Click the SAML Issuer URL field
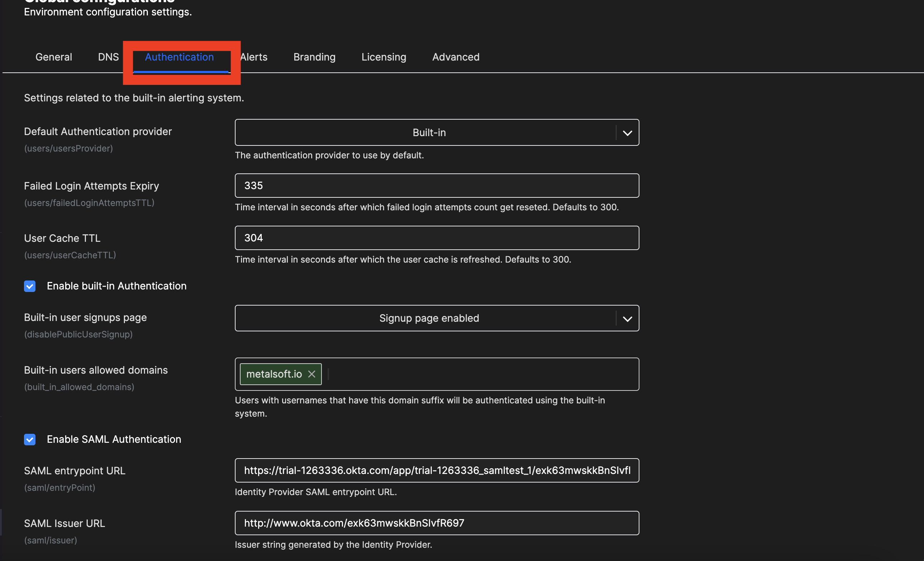The image size is (924, 561). [x=436, y=523]
